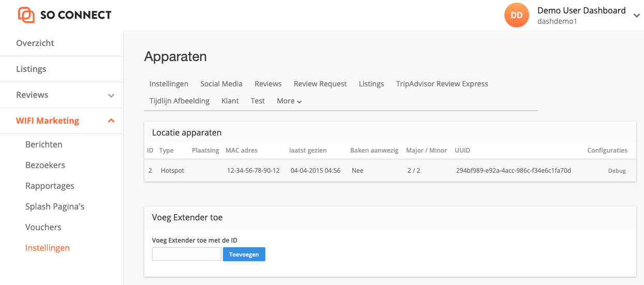Click the Toevoegen button
644x285 pixels.
(244, 254)
